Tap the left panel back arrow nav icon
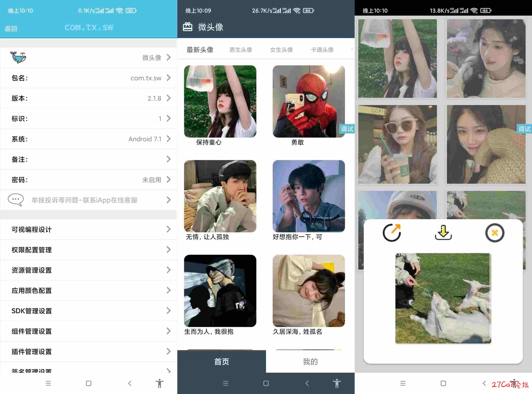The image size is (532, 394). tap(130, 383)
